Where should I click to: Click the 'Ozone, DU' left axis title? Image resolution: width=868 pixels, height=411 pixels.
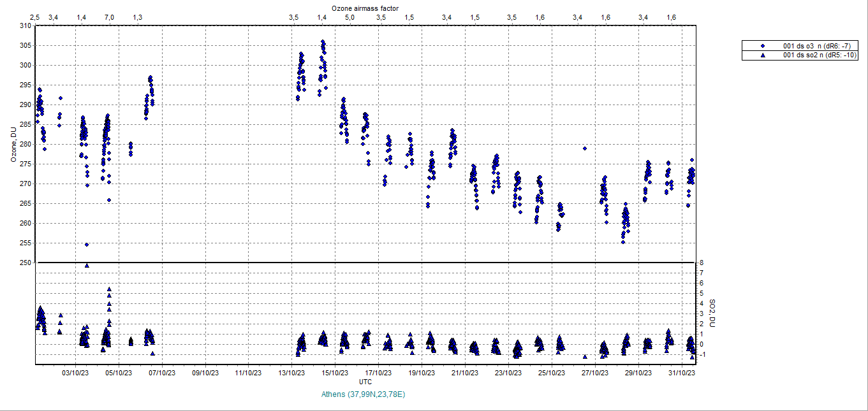13,144
